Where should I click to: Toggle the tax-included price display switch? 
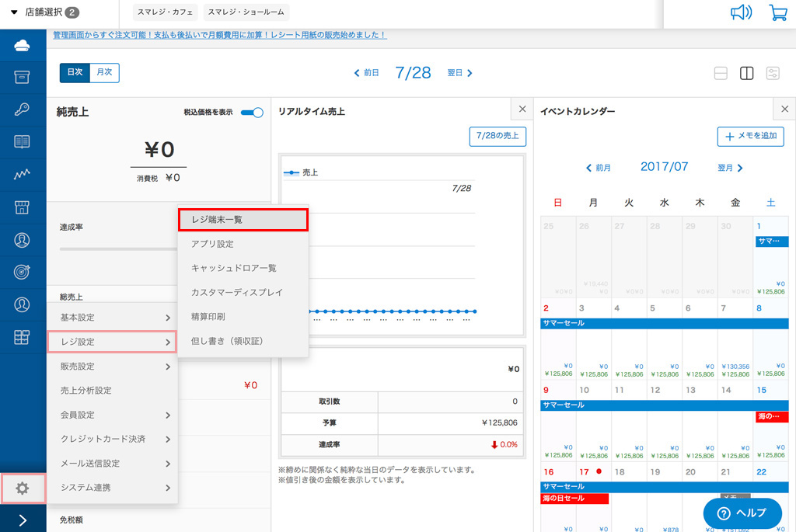pyautogui.click(x=252, y=113)
